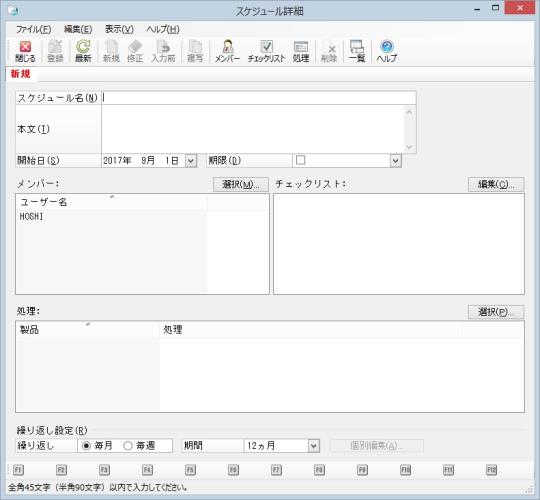Expand the 期限 deadline date dropdown
Image resolution: width=540 pixels, height=500 pixels.
click(x=396, y=161)
